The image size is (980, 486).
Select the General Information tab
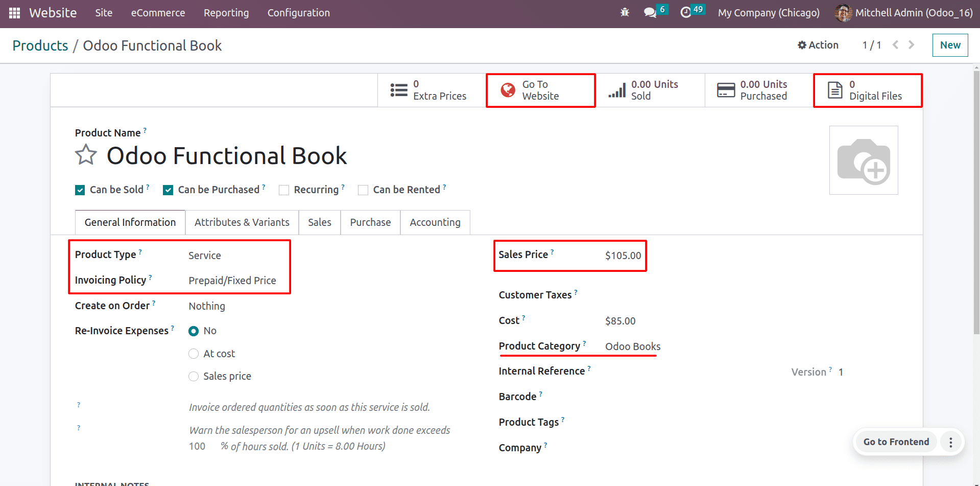click(x=130, y=222)
